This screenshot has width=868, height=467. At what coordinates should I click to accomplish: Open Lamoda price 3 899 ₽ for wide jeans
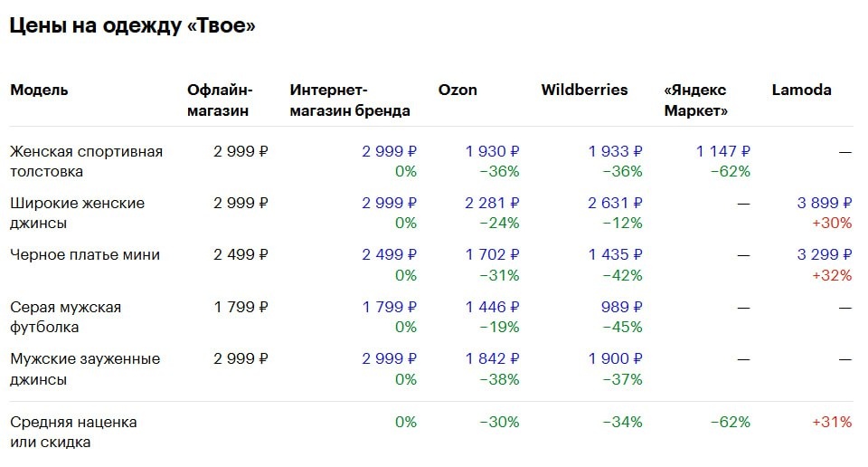coord(824,204)
